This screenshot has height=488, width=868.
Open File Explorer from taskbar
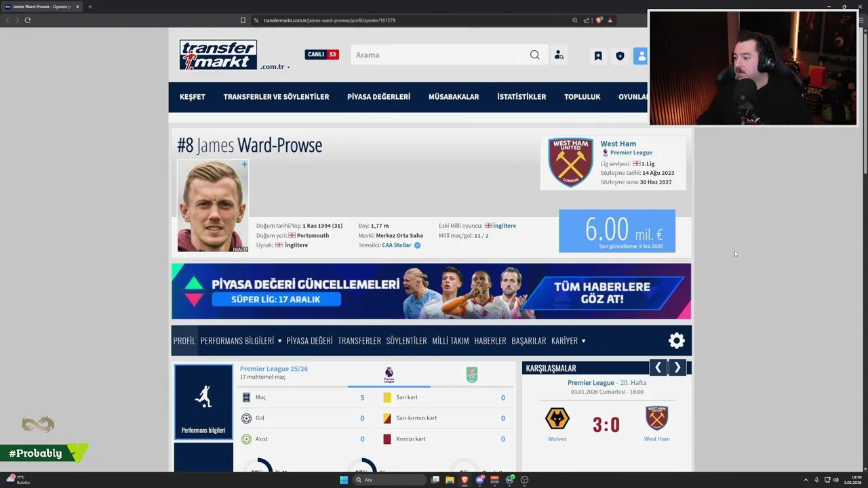click(450, 480)
